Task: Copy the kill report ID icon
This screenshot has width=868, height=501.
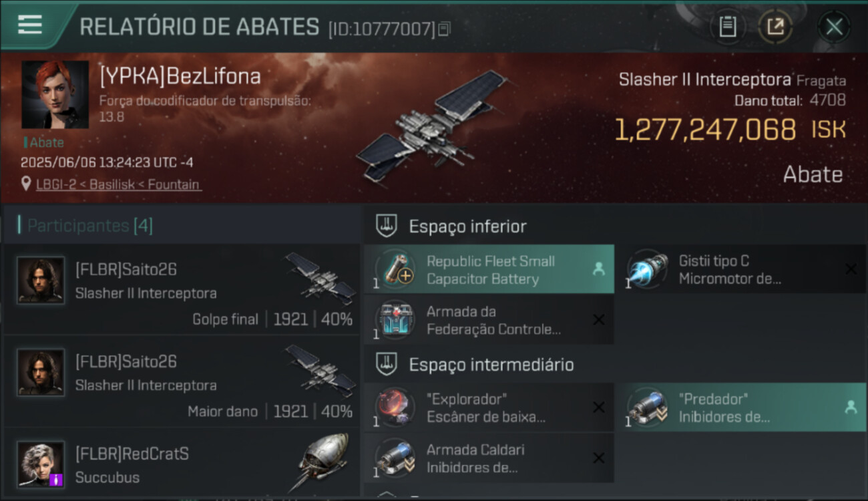Action: tap(445, 29)
